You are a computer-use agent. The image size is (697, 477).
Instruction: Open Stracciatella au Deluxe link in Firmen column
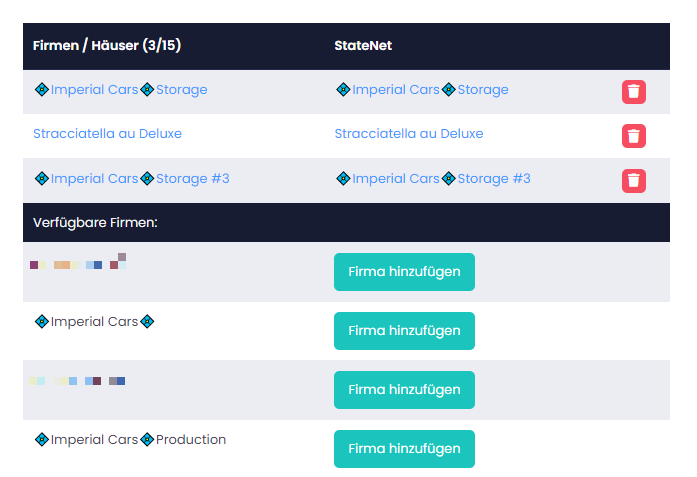tap(107, 134)
